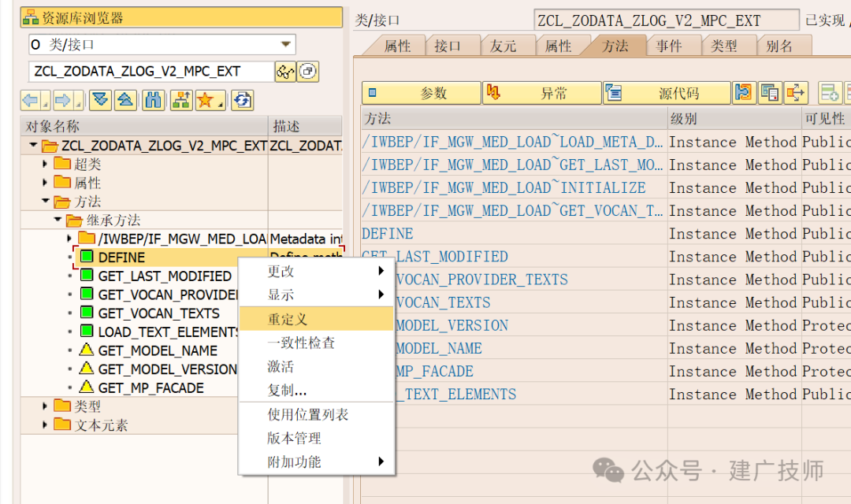Click green DEFINE method icon in tree
The width and height of the screenshot is (851, 504).
[87, 257]
